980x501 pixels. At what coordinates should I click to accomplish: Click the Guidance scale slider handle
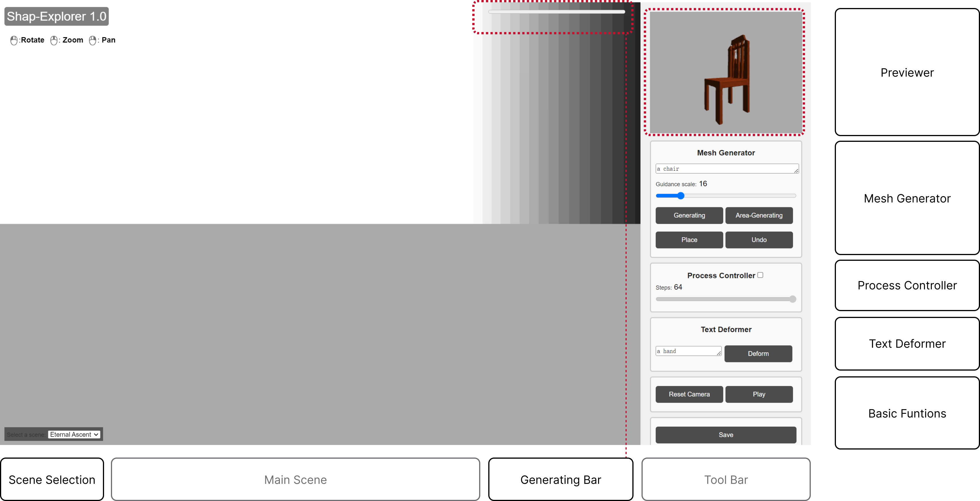tap(681, 196)
